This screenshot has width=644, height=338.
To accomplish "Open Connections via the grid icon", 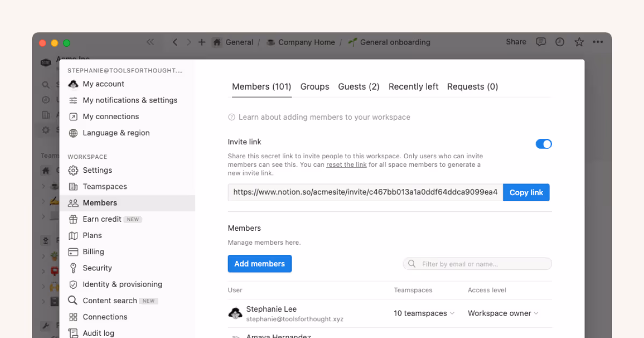I will [x=104, y=317].
